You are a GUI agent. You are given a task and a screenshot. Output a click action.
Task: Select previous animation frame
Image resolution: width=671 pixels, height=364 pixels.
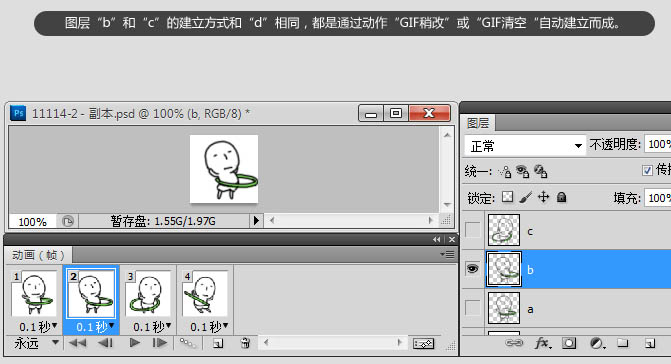(105, 343)
